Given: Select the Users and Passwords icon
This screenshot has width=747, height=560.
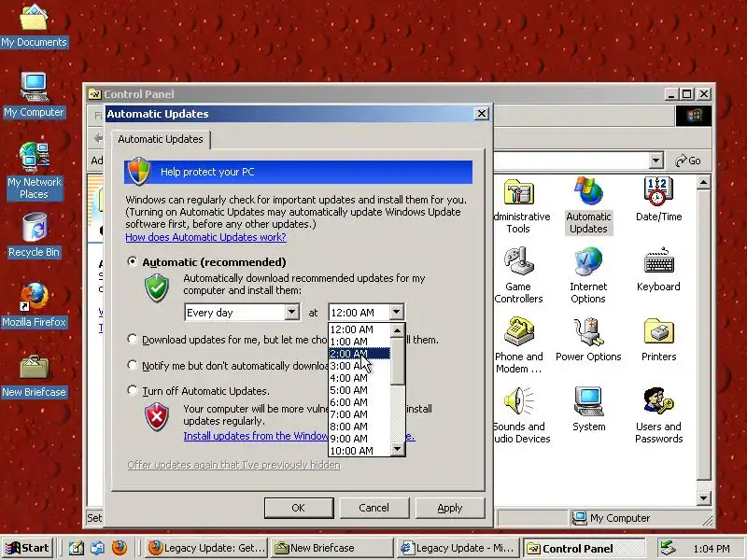Looking at the screenshot, I should 658,415.
